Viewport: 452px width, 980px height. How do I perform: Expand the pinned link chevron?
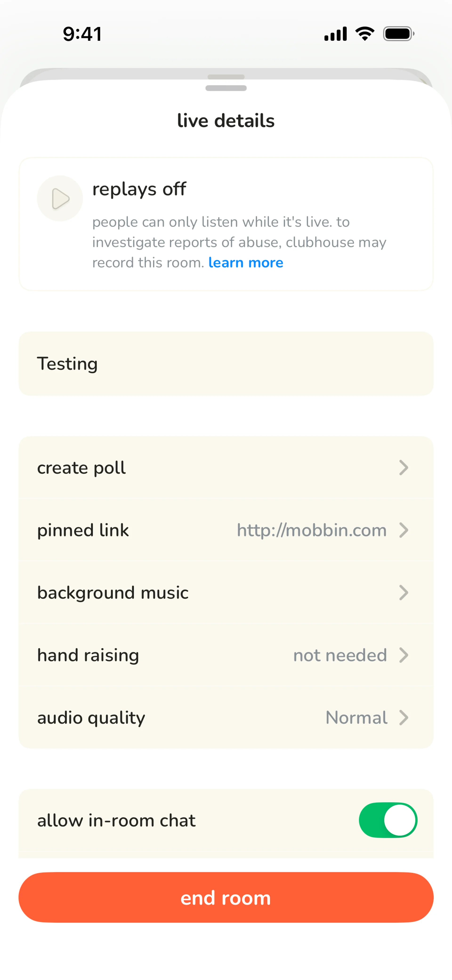(404, 530)
